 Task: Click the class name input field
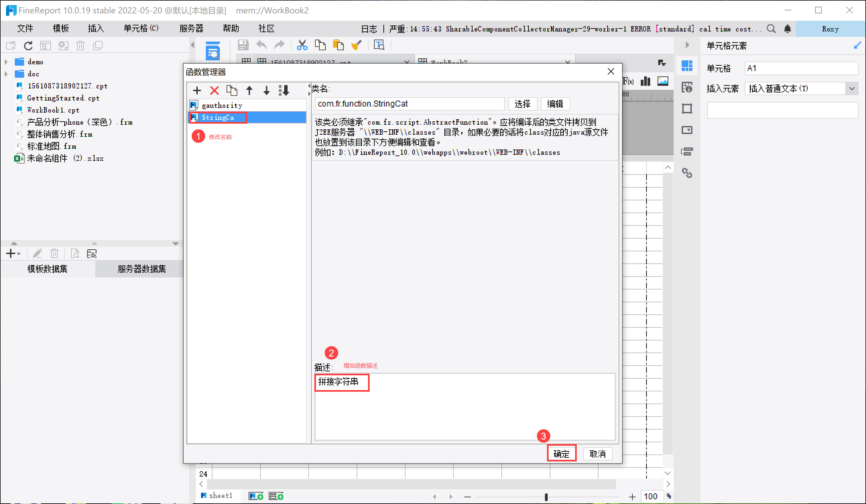click(x=409, y=104)
